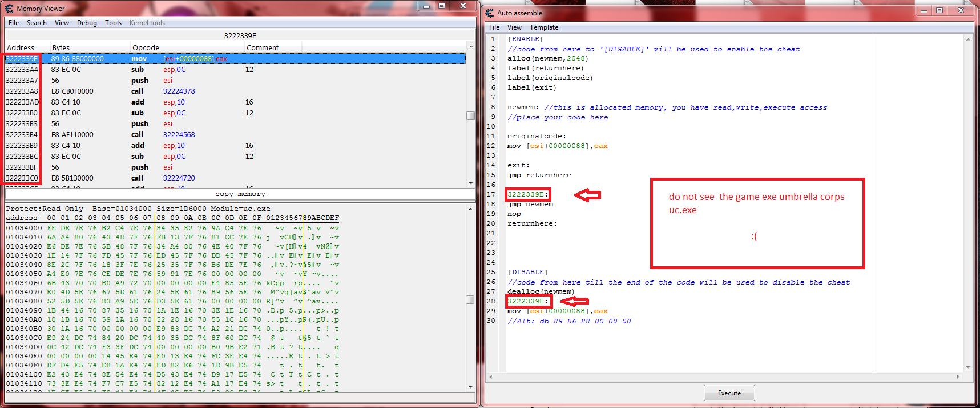Open the Kernel tools menu
980x408 pixels.
(x=147, y=23)
